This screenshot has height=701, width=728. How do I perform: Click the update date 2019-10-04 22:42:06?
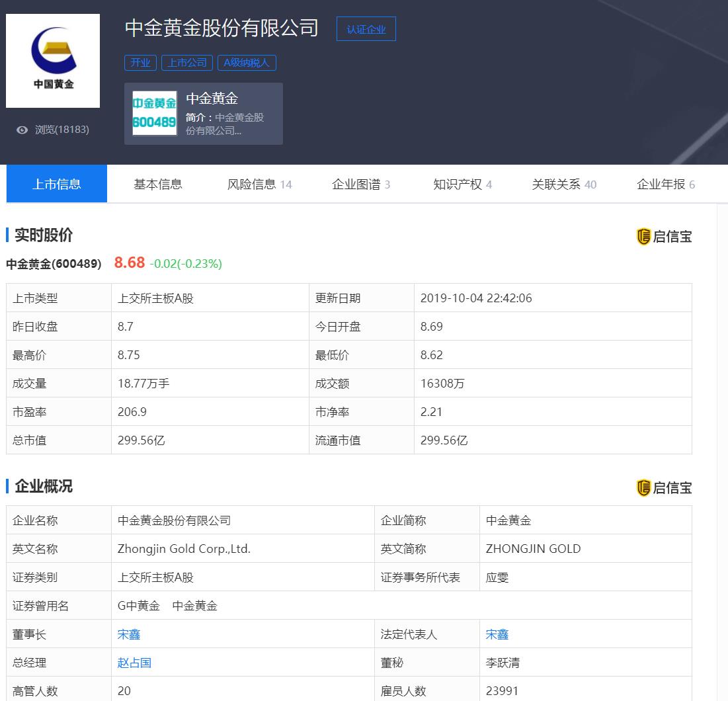point(476,298)
